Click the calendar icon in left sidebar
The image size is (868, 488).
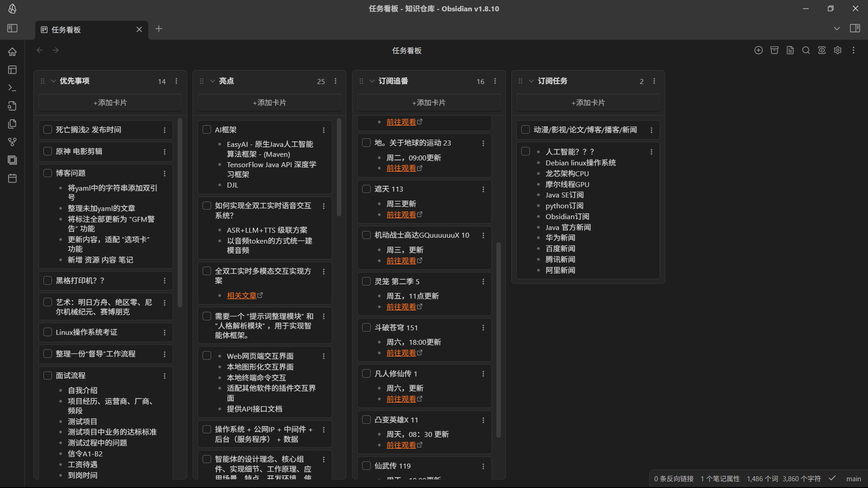(12, 178)
